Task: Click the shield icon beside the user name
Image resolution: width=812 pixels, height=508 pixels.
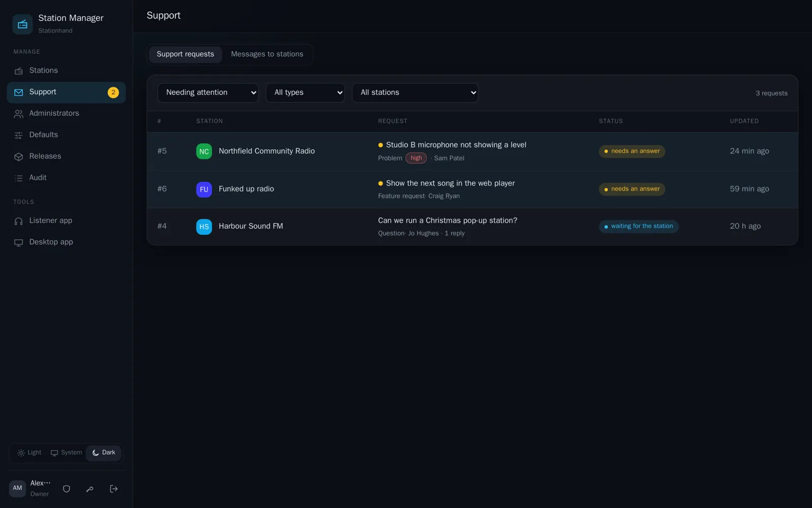Action: (x=66, y=489)
